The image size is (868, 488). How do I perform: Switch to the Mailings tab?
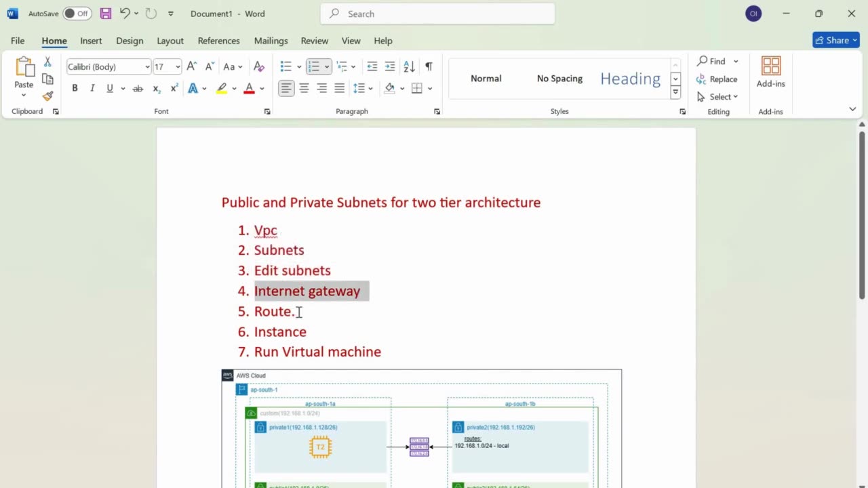pyautogui.click(x=271, y=41)
